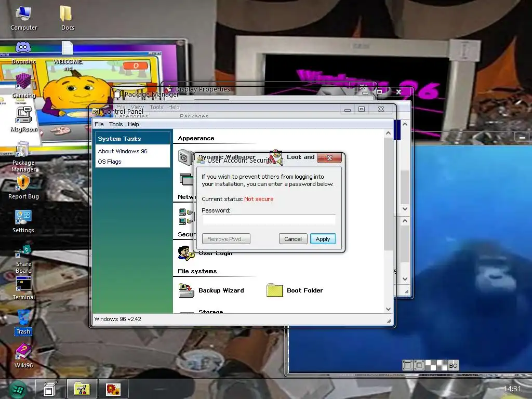Close the User Account Security dialog
The width and height of the screenshot is (532, 399).
(x=329, y=158)
